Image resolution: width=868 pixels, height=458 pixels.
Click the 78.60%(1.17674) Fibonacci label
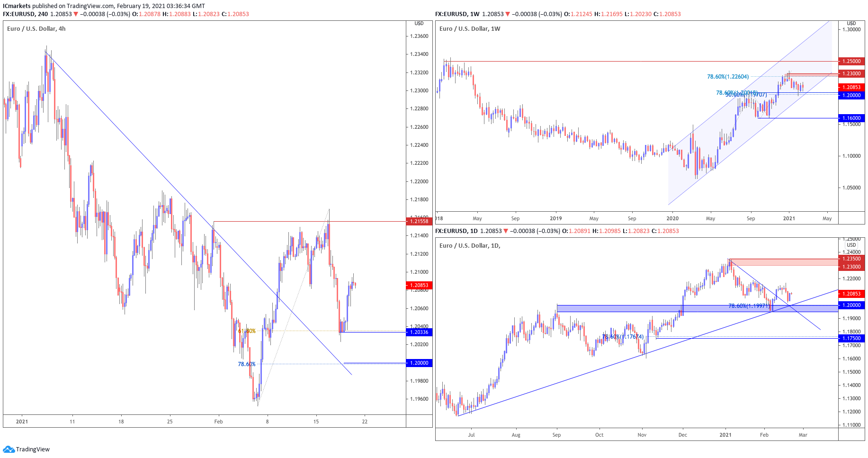point(623,337)
